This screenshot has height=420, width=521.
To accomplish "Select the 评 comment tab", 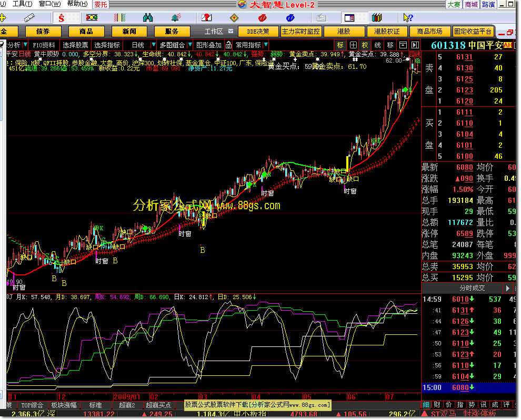I will coord(506,404).
